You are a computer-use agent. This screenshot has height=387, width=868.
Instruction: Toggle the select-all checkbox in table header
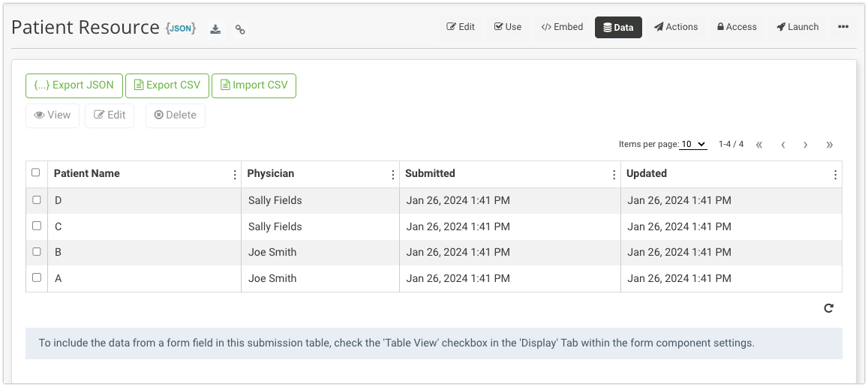(x=36, y=173)
